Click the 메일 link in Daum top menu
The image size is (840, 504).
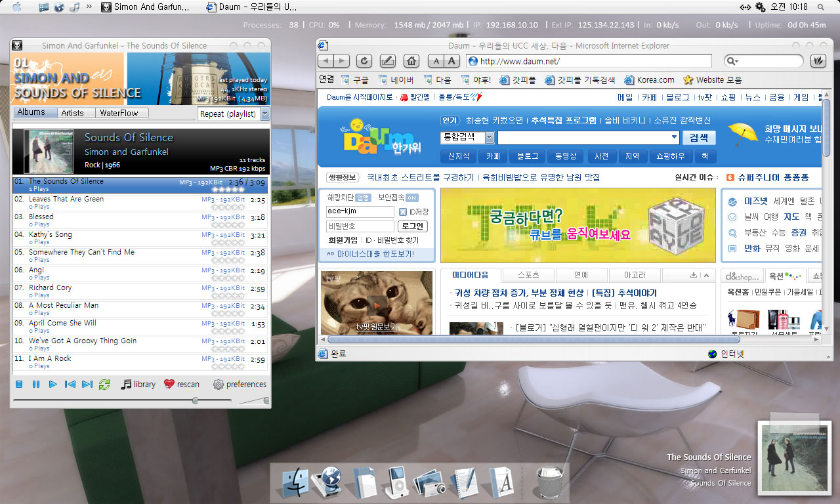625,97
